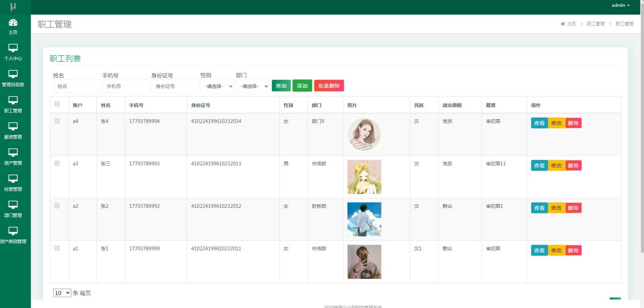Click phone number 17703789994
Viewport: 644px width, 308px height.
tap(144, 121)
